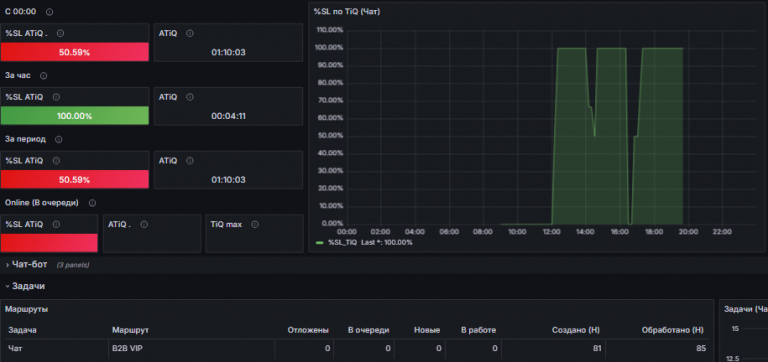Click the Отложены value 0 in B2B VIP row
The height and width of the screenshot is (362, 768).
click(x=328, y=348)
